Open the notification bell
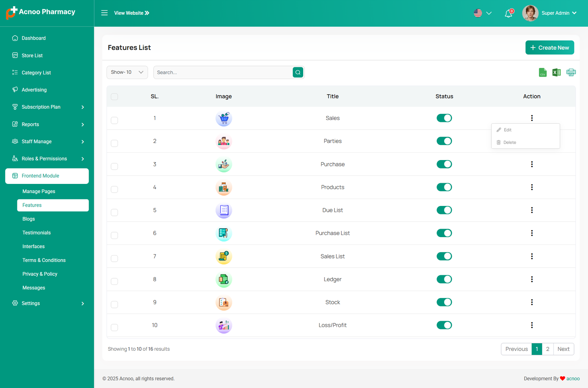The width and height of the screenshot is (588, 388). tap(508, 14)
